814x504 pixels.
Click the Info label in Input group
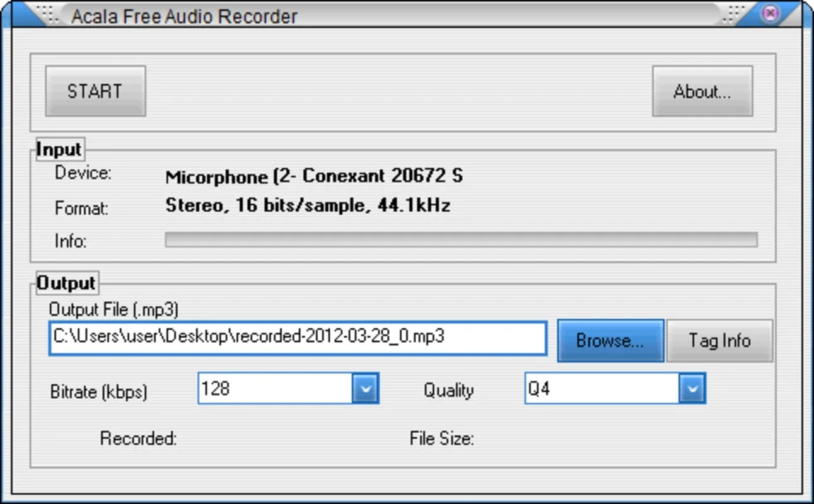tap(71, 241)
